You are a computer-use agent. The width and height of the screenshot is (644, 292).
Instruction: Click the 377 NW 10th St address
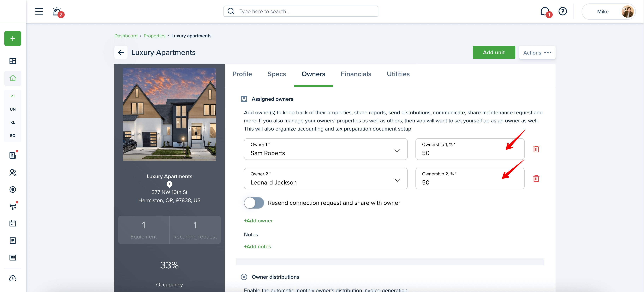tap(169, 192)
